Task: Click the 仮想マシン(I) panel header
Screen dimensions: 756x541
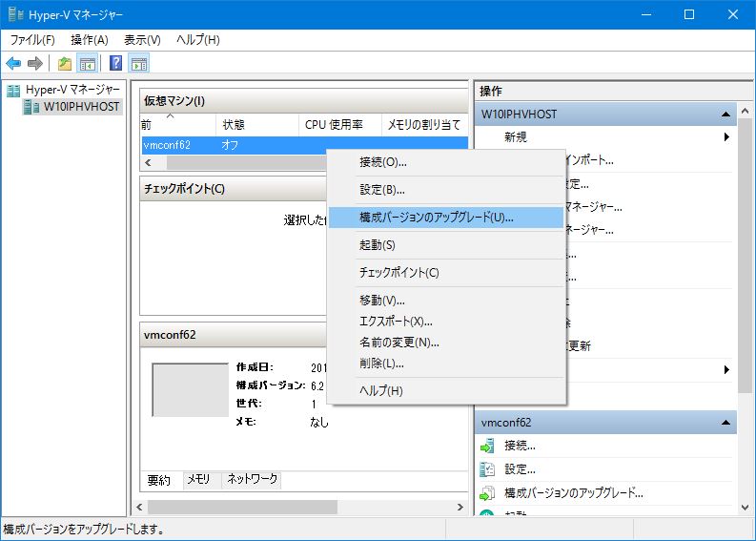Action: click(304, 101)
